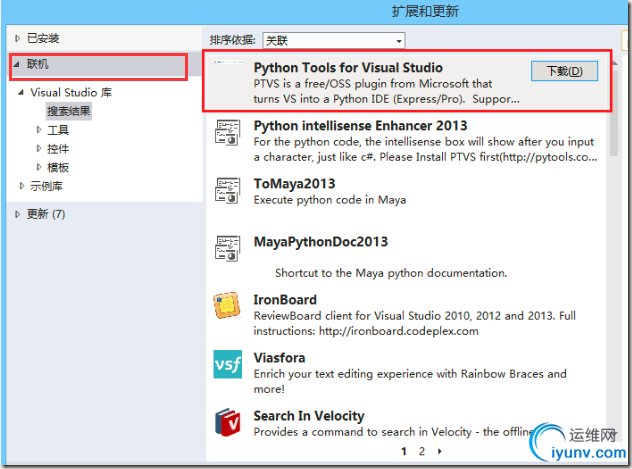The height and width of the screenshot is (469, 632).
Task: Select ToMaya2013 extension title
Action: 294,184
